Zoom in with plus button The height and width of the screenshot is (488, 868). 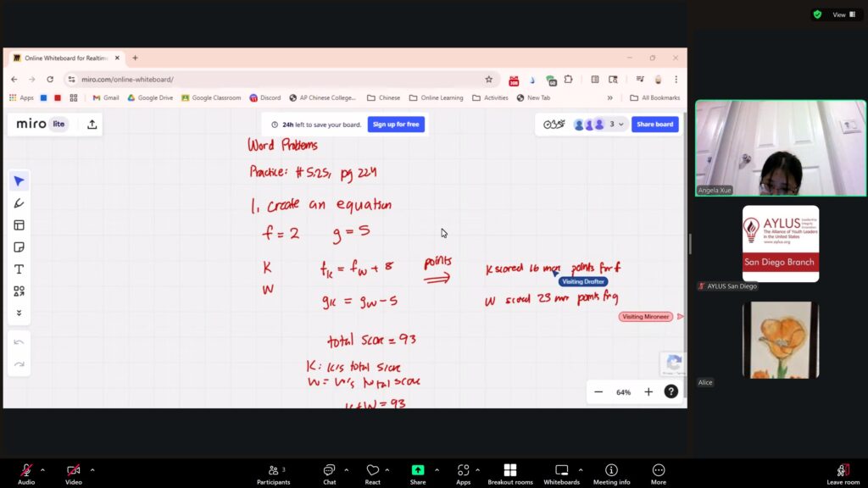coord(648,392)
